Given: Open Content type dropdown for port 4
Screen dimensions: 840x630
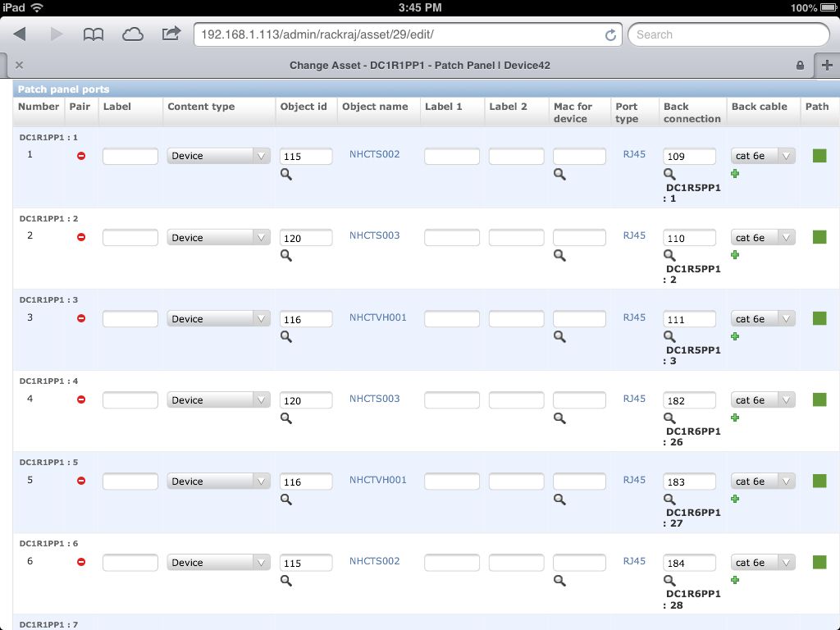Looking at the screenshot, I should [x=218, y=400].
